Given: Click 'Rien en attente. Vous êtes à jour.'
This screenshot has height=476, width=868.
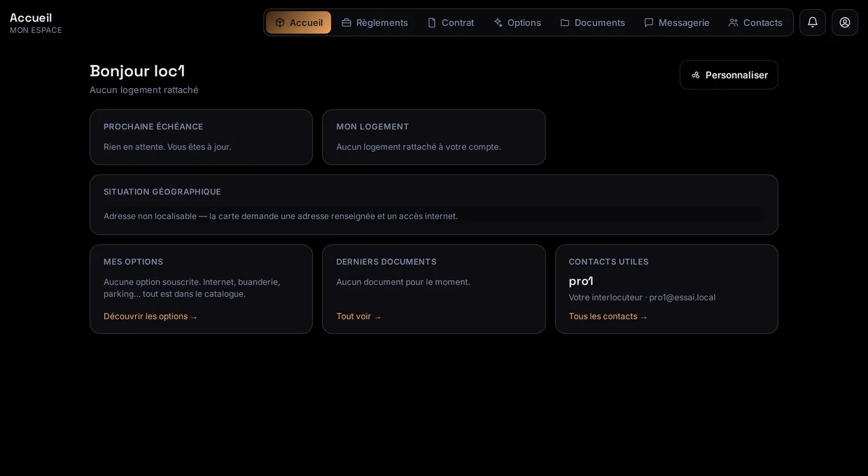Looking at the screenshot, I should tap(167, 147).
